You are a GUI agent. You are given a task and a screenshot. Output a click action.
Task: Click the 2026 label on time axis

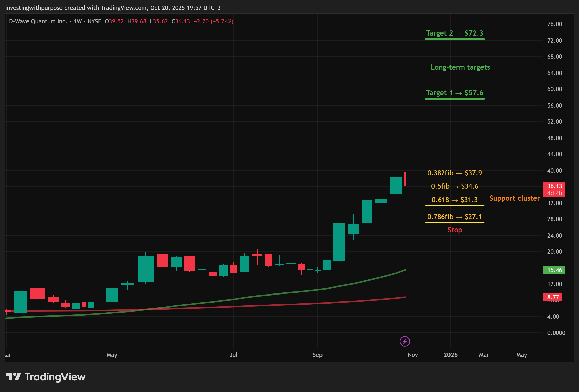point(450,355)
